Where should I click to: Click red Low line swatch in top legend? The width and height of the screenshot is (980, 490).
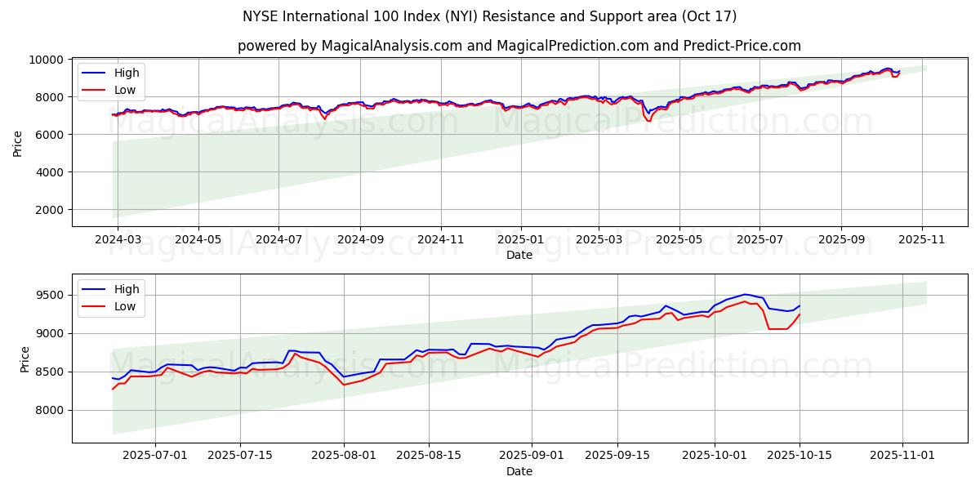(x=95, y=90)
